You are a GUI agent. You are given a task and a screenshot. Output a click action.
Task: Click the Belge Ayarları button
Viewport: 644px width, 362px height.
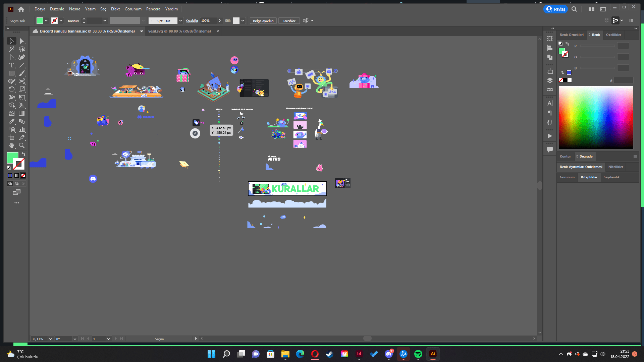(x=263, y=21)
